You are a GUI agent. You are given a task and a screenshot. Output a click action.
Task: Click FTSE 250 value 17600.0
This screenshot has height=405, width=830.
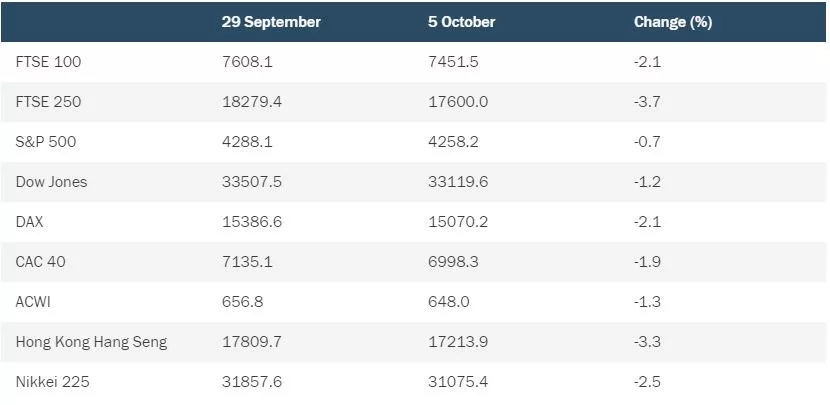pyautogui.click(x=458, y=102)
